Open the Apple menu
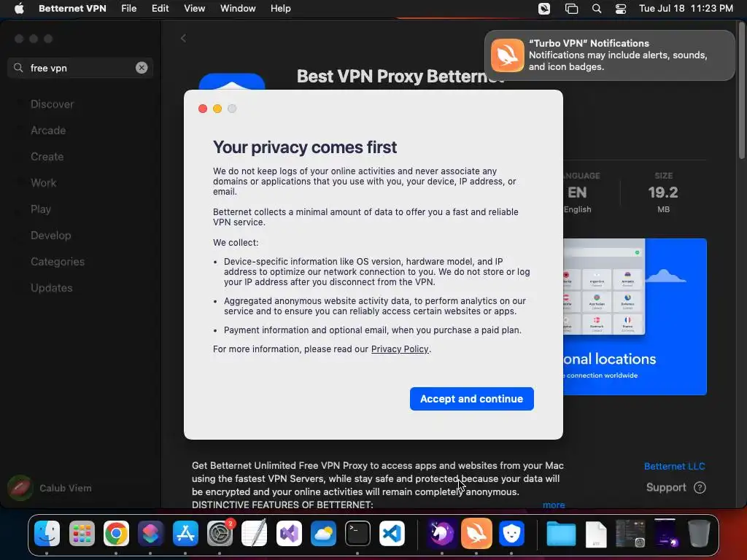The height and width of the screenshot is (560, 747). coord(19,9)
